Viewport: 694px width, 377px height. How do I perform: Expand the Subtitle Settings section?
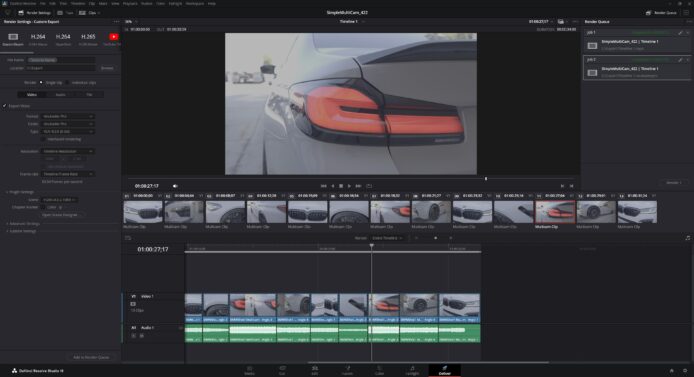21,231
